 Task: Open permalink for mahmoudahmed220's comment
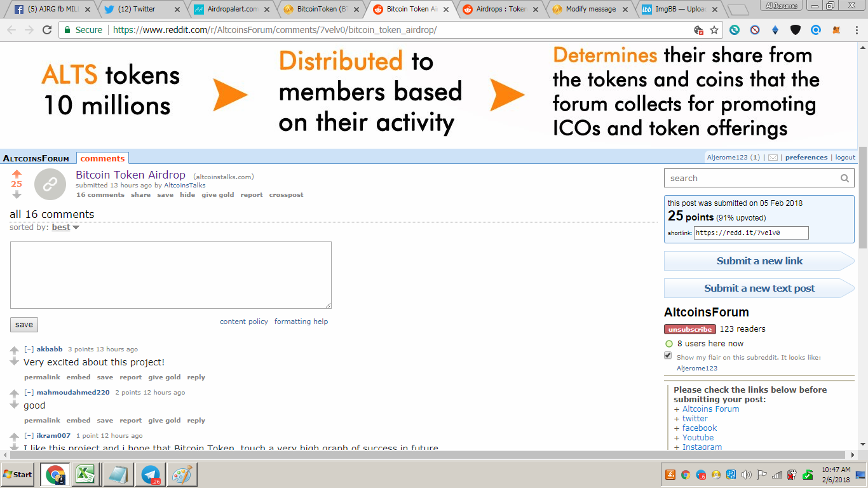click(x=42, y=421)
